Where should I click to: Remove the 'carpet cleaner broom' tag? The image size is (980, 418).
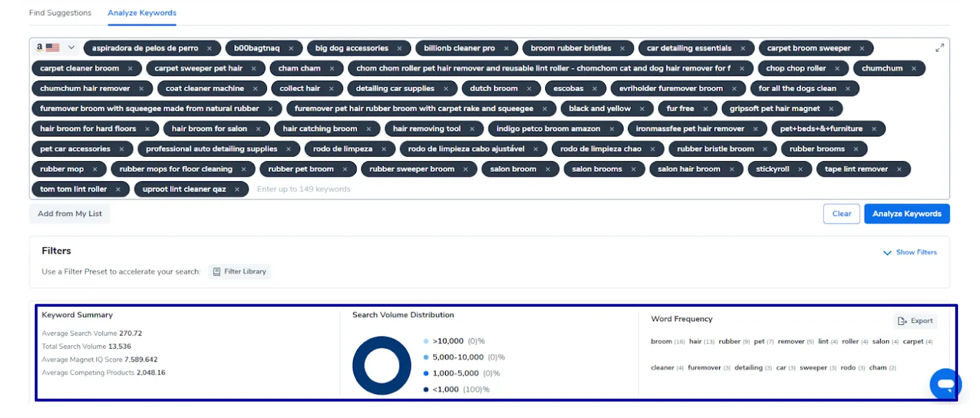(130, 69)
